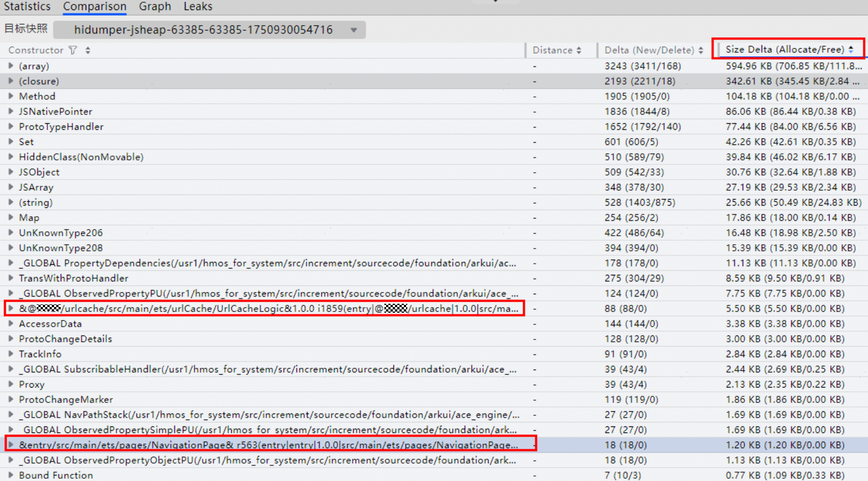Click the Distance column header label
Image resolution: width=868 pixels, height=481 pixels.
click(552, 50)
